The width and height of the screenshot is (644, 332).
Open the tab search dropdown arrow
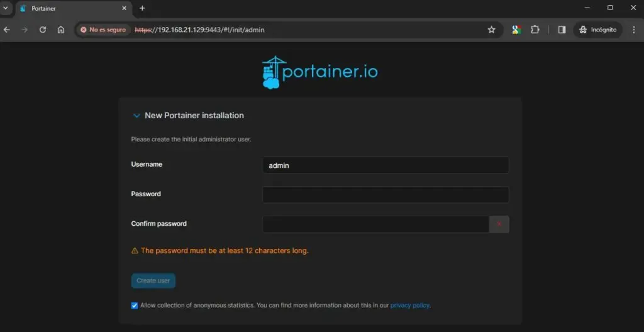(6, 8)
